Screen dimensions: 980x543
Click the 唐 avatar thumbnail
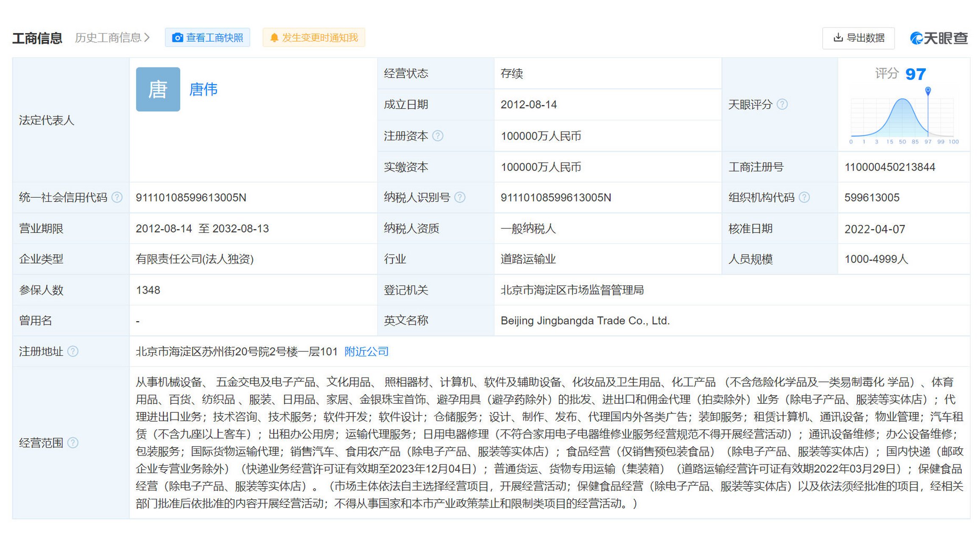[158, 90]
